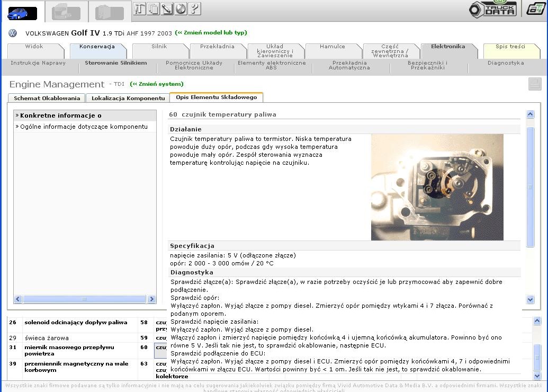Select Przekładnia Automatyczna submenu
This screenshot has width=548, height=392.
(x=349, y=65)
